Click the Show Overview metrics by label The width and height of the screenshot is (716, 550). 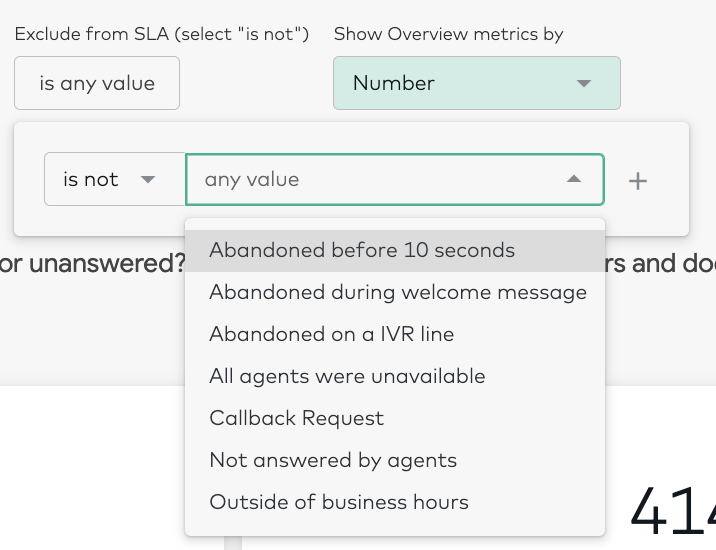pyautogui.click(x=448, y=34)
